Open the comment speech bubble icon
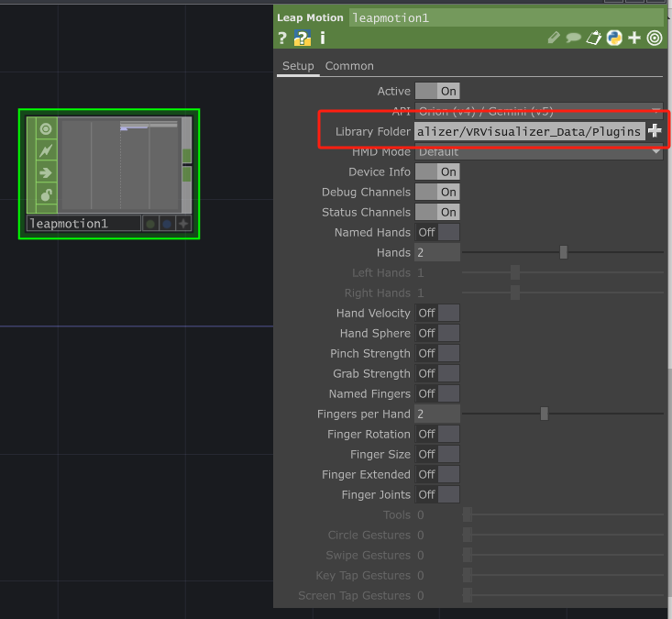The image size is (672, 619). point(573,39)
